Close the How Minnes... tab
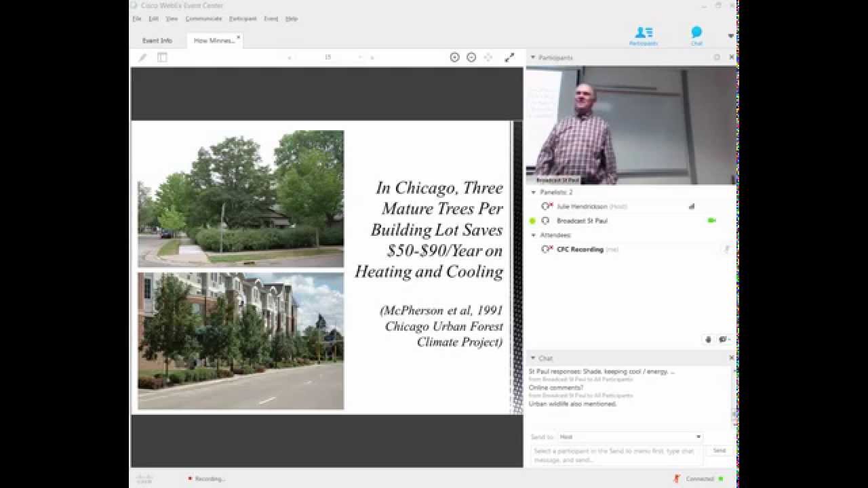This screenshot has height=488, width=868. click(238, 38)
